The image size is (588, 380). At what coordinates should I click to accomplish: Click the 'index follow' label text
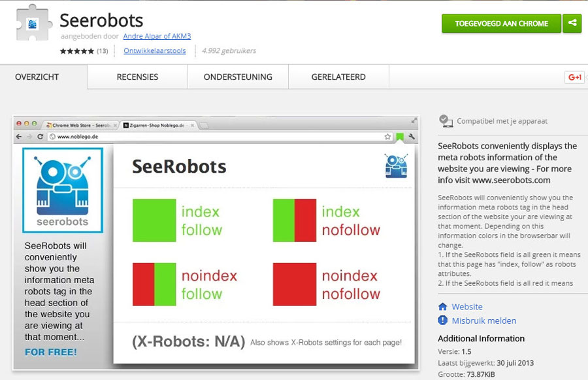tap(202, 221)
